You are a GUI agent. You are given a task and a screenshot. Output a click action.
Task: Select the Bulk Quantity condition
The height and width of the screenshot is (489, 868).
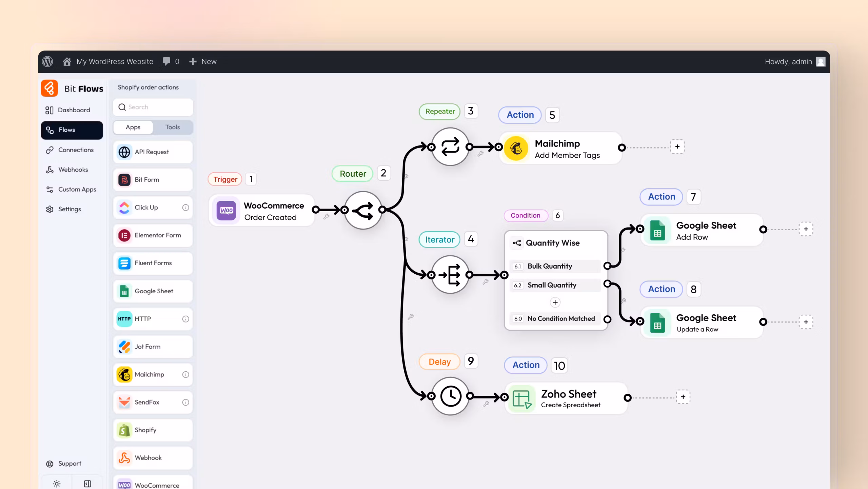pos(555,266)
